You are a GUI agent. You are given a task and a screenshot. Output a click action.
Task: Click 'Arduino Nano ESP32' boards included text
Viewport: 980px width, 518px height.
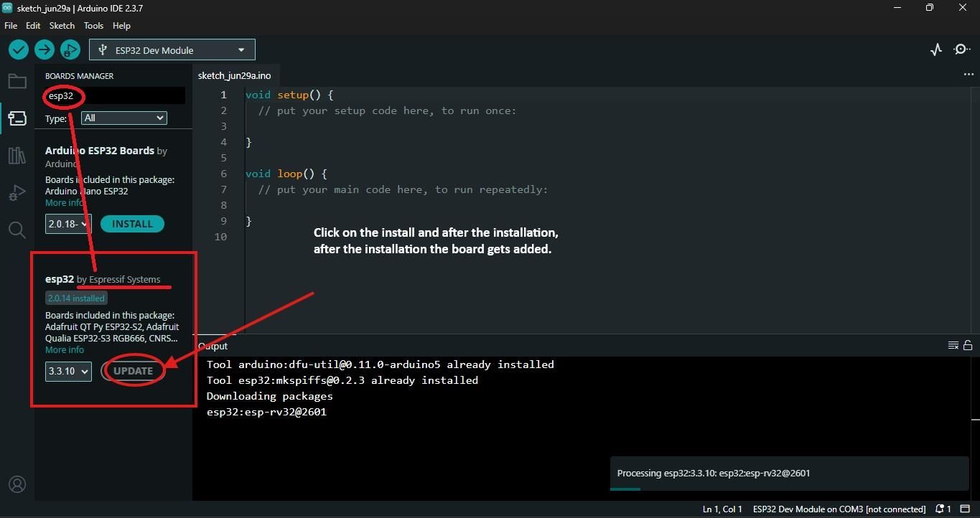pos(86,191)
